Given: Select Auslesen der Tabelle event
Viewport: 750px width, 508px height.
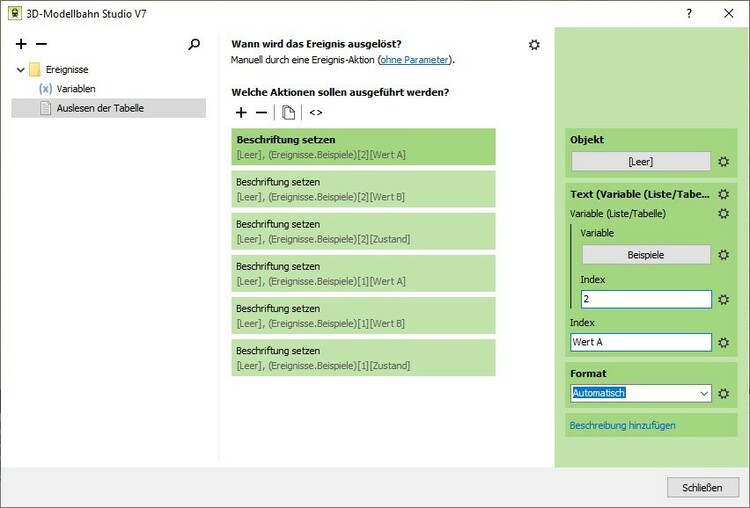Looking at the screenshot, I should click(x=100, y=108).
